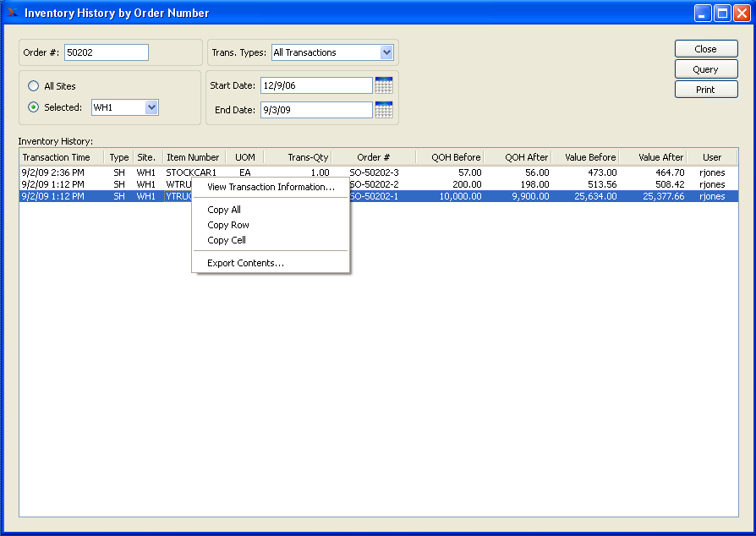Screen dimensions: 756x536
Task: Sort by QOH After column header
Action: point(518,157)
